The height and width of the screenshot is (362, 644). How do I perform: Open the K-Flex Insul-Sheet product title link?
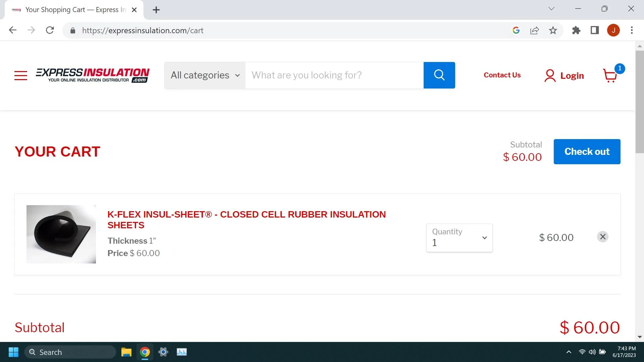point(247,220)
